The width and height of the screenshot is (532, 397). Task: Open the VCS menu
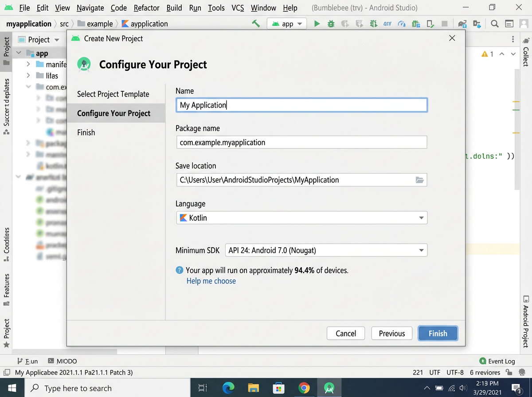click(x=238, y=8)
